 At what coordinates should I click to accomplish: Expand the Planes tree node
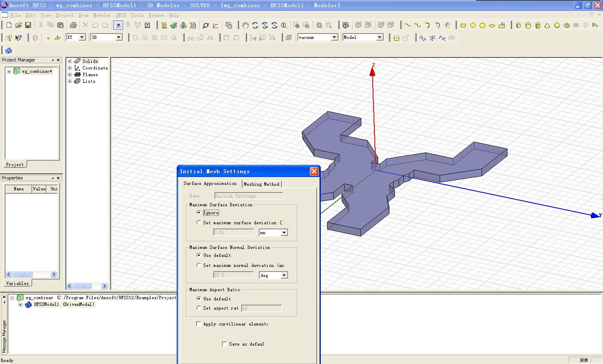pyautogui.click(x=70, y=74)
